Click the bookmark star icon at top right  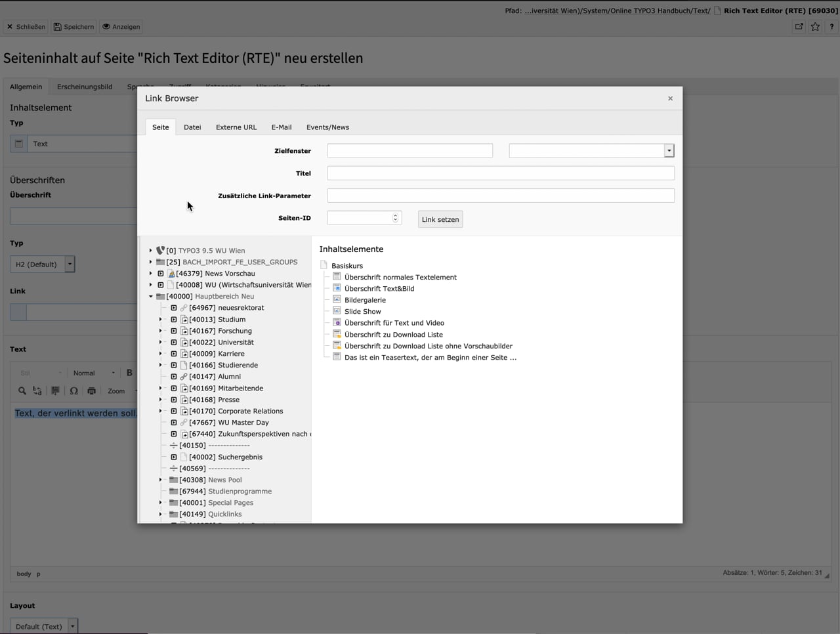pos(815,27)
